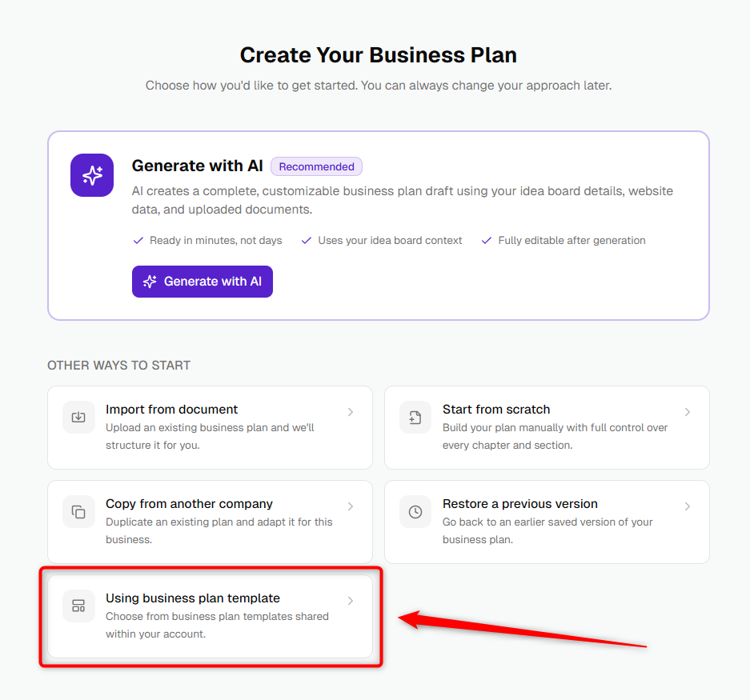Click the Start from scratch new-file icon
This screenshot has width=750, height=700.
[x=415, y=418]
